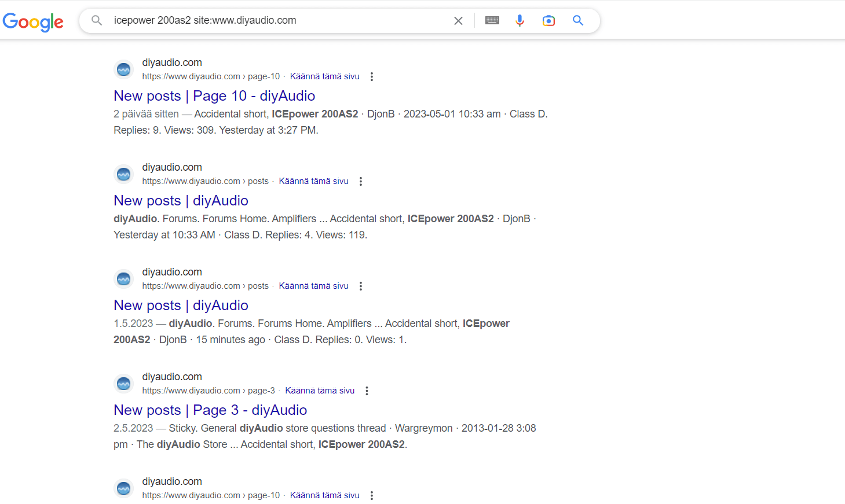The image size is (845, 504).
Task: Click the diyaudio favicon of the 1.5.2023 result
Action: click(x=123, y=279)
